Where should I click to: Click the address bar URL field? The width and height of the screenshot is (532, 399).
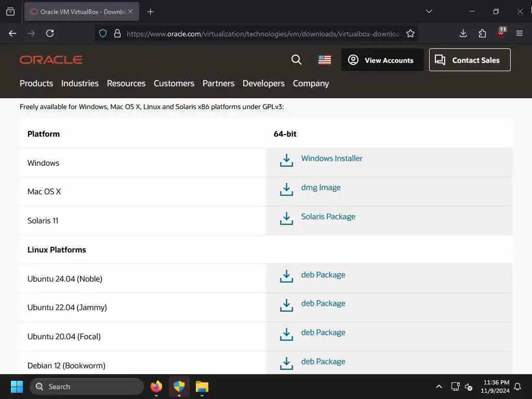[263, 34]
